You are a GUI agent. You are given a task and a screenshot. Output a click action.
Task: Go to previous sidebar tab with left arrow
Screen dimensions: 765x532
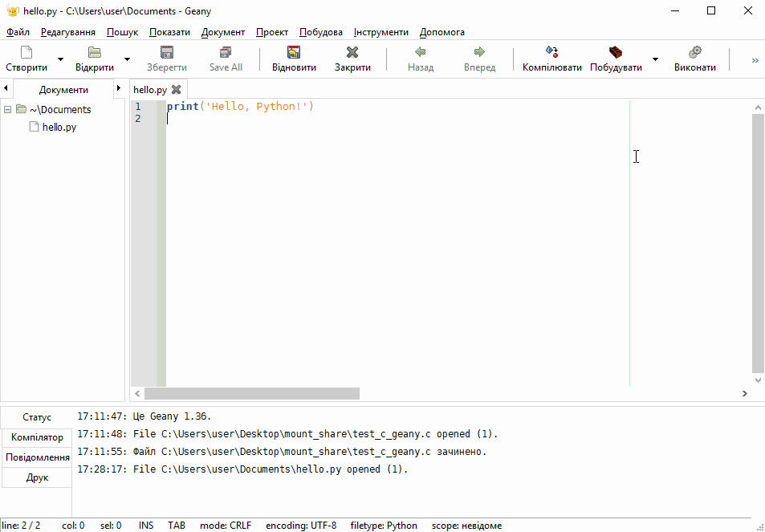click(x=6, y=88)
